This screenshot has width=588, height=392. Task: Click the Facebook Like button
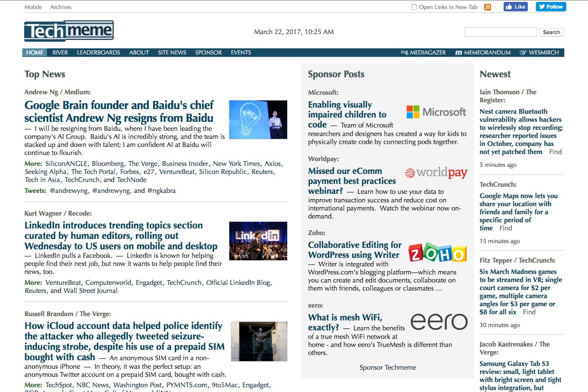516,7
